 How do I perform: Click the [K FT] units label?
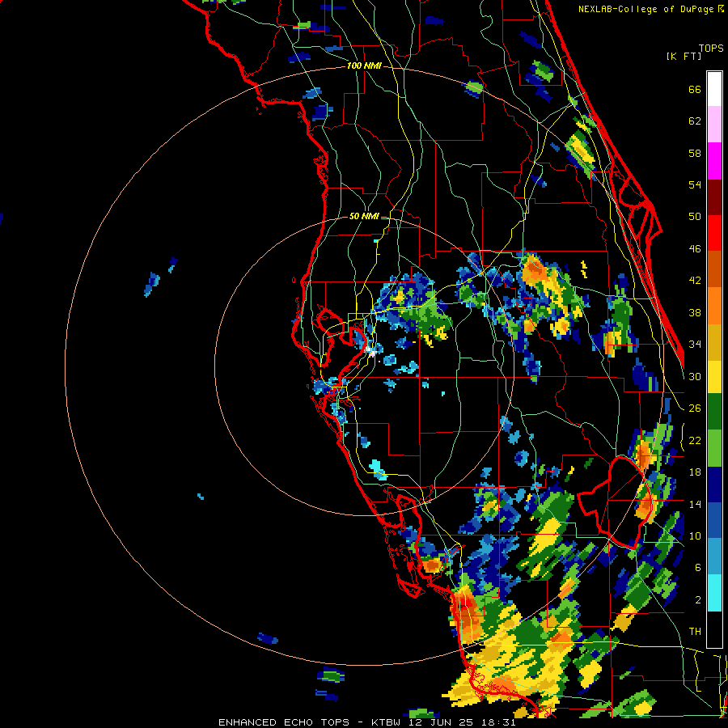pyautogui.click(x=684, y=57)
